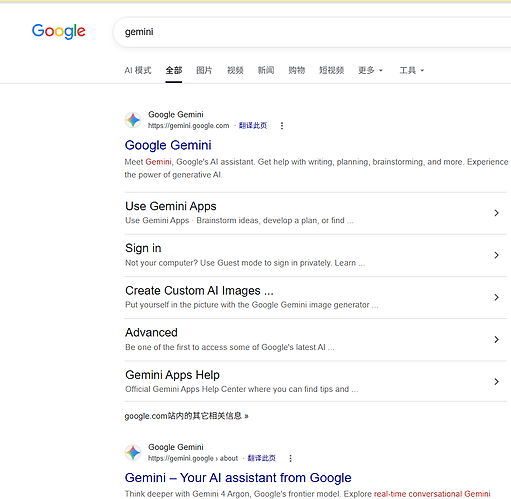Image resolution: width=511 pixels, height=499 pixels.
Task: Open the Sign in sitelink
Action: (x=143, y=248)
